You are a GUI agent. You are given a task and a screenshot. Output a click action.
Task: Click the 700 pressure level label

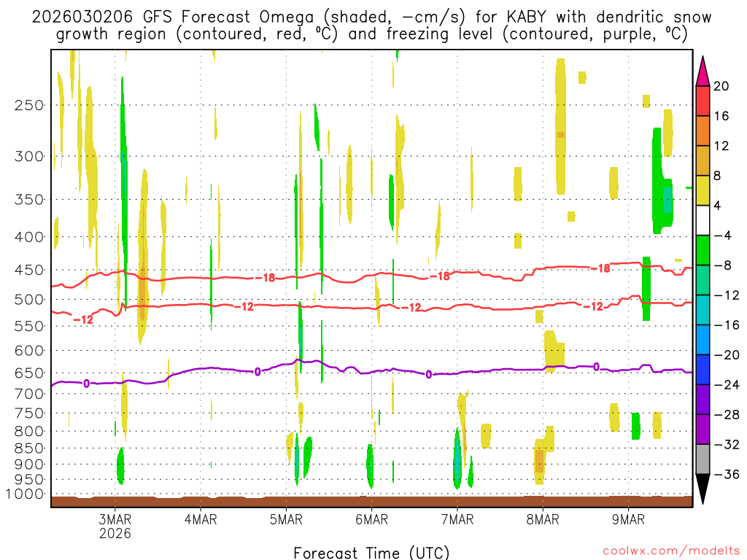(x=29, y=394)
